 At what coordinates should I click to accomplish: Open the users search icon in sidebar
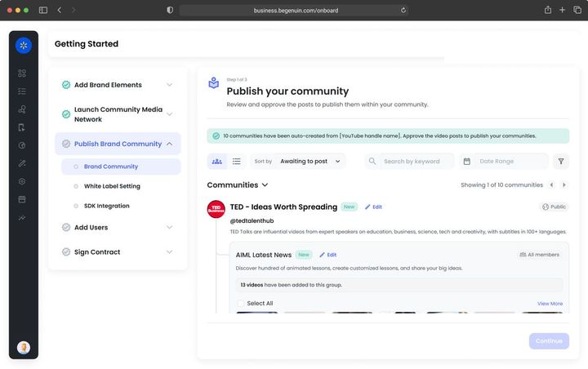pos(22,109)
